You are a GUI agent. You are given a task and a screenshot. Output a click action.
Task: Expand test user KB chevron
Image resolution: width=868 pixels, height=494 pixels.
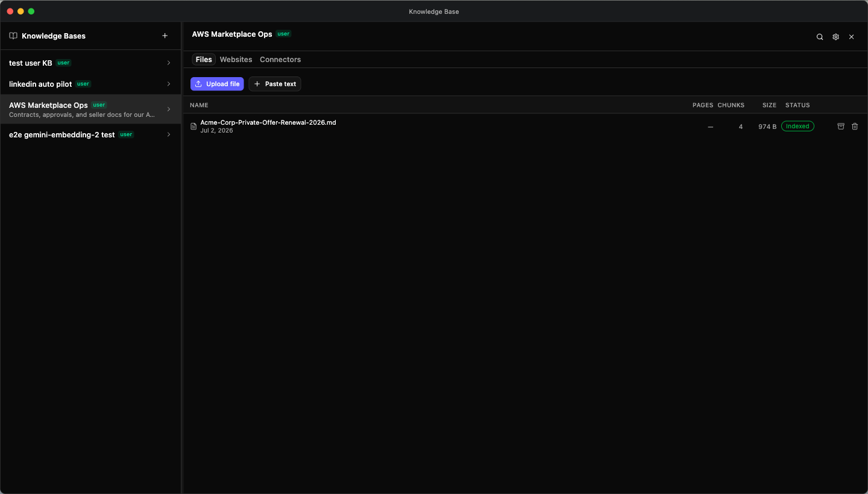pos(169,63)
